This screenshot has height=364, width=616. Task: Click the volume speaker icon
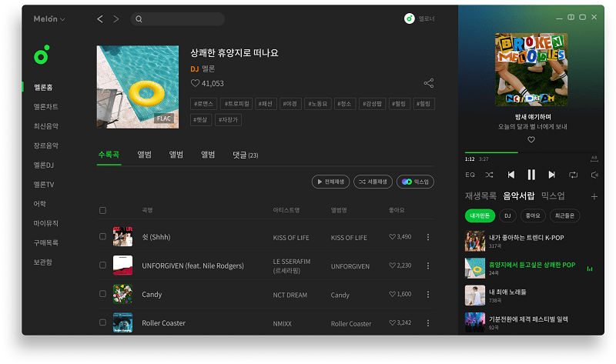[x=594, y=175]
